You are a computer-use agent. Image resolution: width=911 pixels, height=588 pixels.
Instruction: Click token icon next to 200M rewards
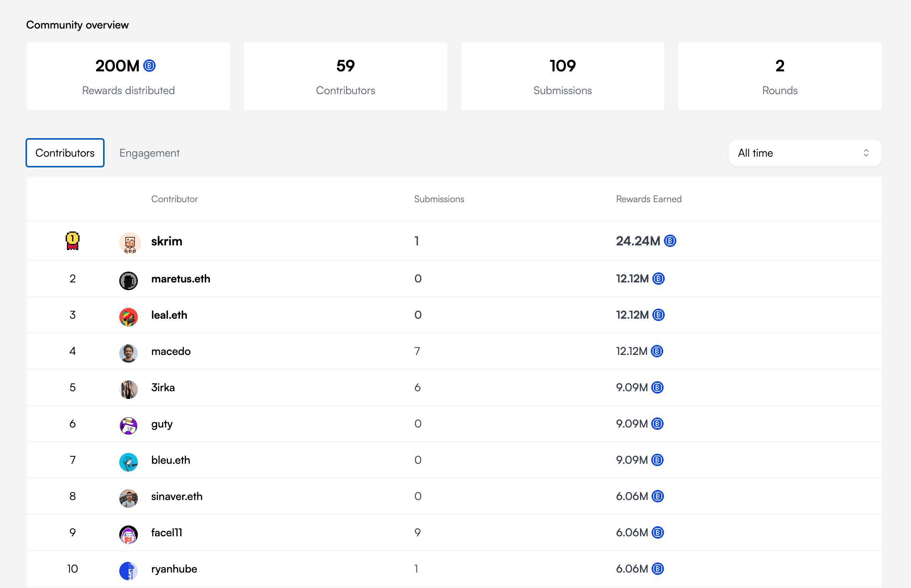pyautogui.click(x=149, y=66)
